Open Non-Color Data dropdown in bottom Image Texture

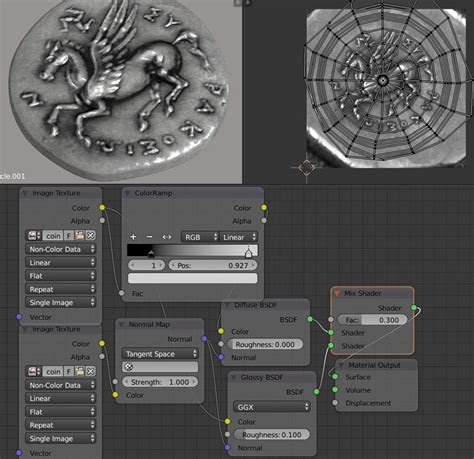tap(61, 385)
